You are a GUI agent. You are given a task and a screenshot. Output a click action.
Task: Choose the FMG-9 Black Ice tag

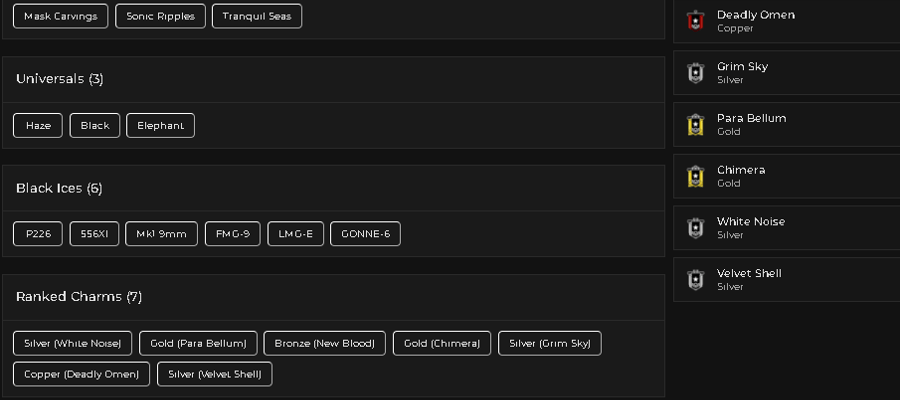(232, 234)
